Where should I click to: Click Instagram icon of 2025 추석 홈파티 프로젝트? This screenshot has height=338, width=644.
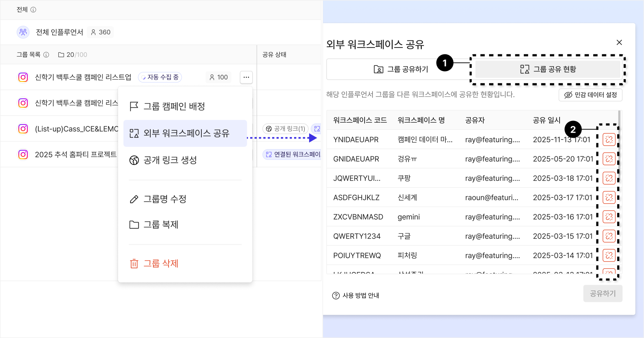[x=23, y=155]
